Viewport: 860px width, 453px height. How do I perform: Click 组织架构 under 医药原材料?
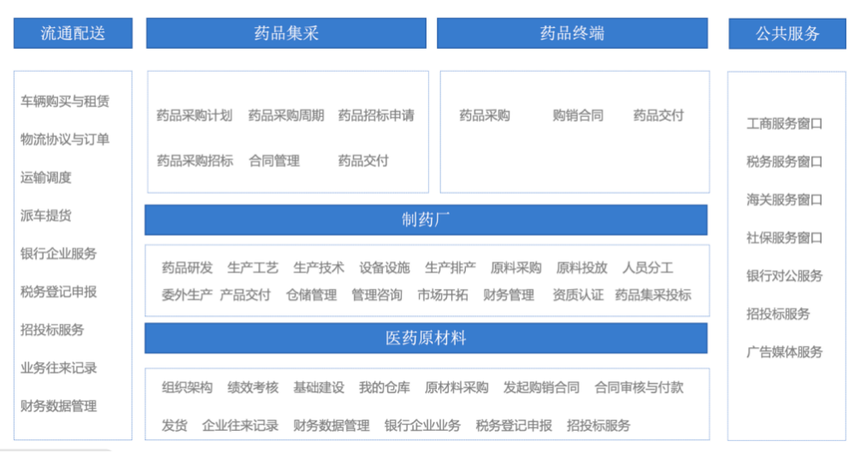[x=187, y=388]
